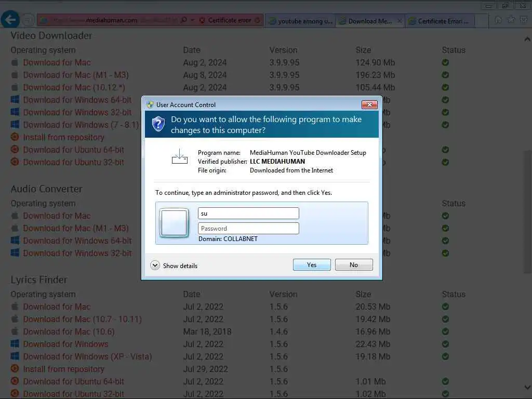Click Video Downloader 'Install from repository' link
Image resolution: width=532 pixels, height=399 pixels.
click(63, 137)
